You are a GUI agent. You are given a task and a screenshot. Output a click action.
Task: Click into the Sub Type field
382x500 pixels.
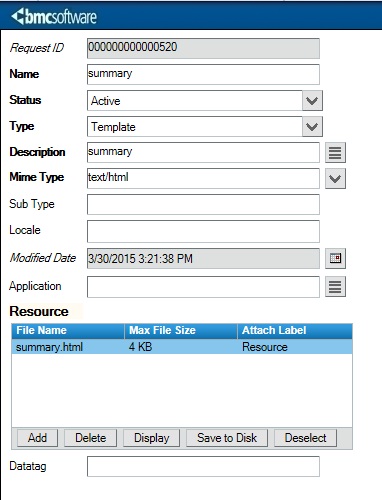(203, 205)
